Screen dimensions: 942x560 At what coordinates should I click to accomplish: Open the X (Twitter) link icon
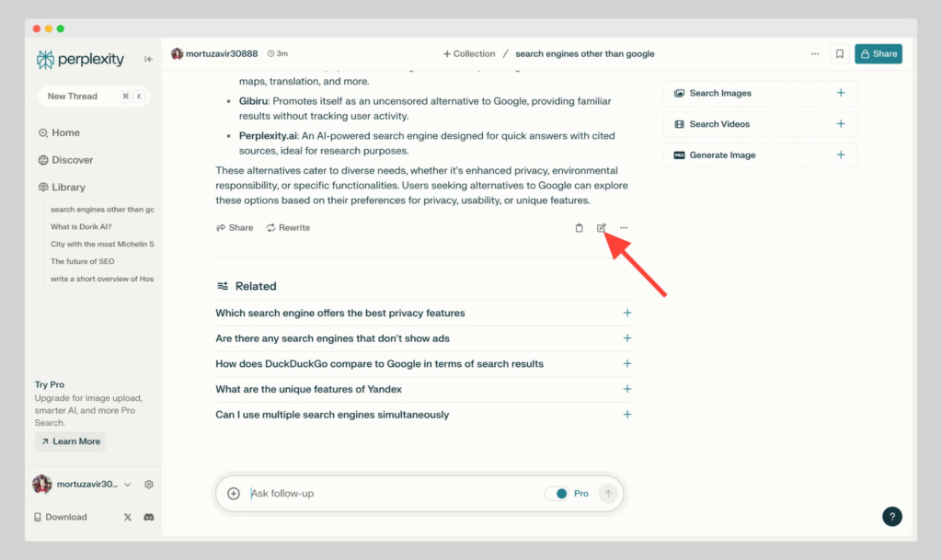[128, 517]
